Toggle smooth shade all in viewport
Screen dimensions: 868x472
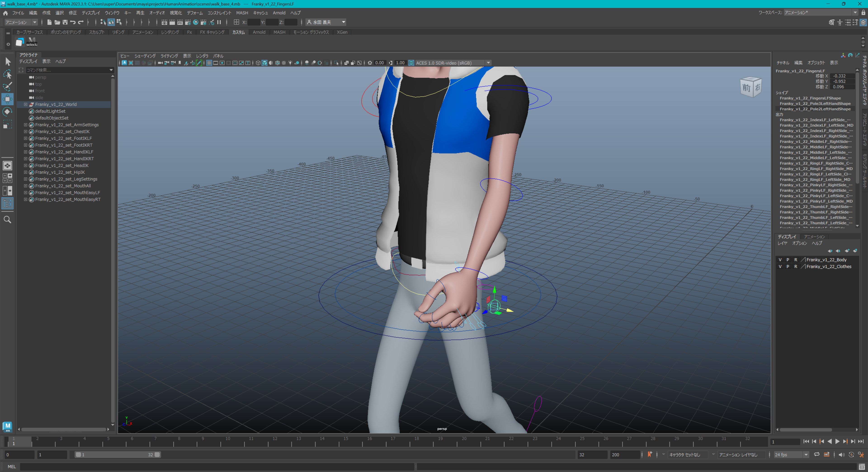pos(264,63)
